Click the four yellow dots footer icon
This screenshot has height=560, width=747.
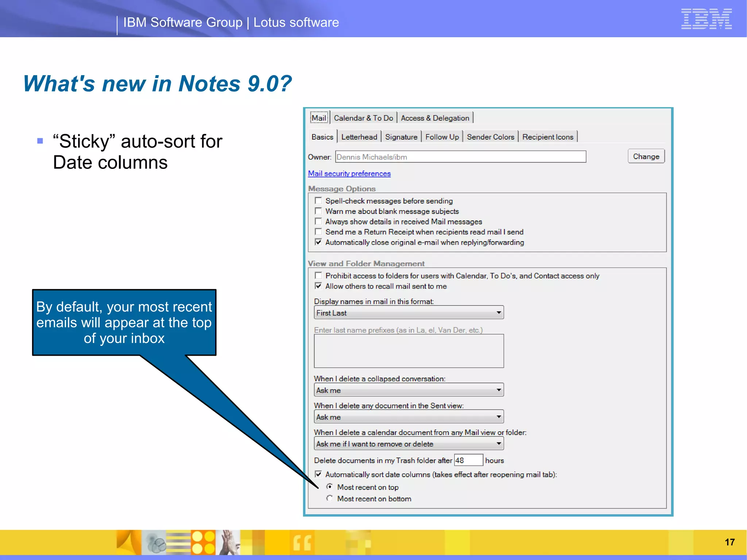(203, 542)
